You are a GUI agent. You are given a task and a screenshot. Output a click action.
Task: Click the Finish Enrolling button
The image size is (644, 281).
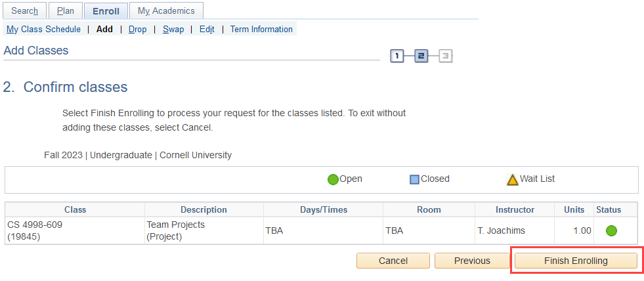pyautogui.click(x=576, y=261)
